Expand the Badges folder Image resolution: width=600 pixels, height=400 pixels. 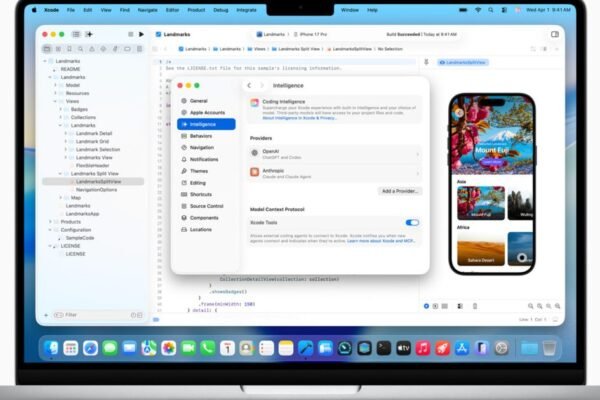coord(60,109)
